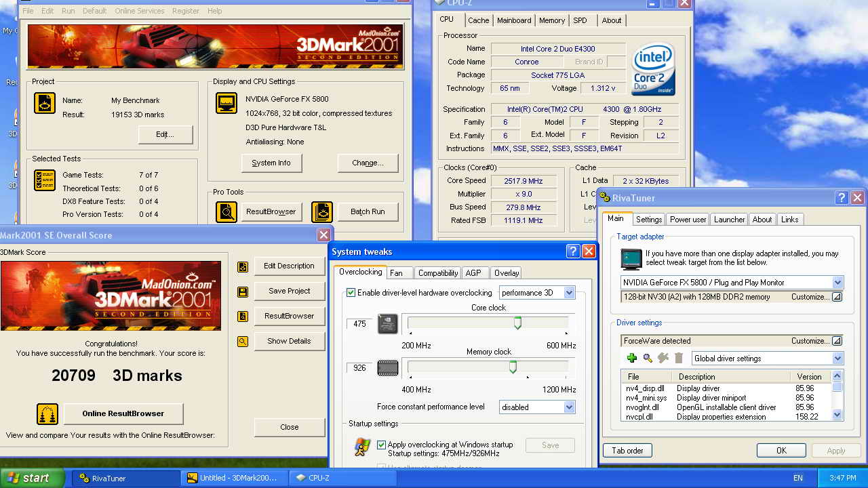Screen dimensions: 868x488
Task: Switch to RivaTuner in the taskbar
Action: [126, 478]
